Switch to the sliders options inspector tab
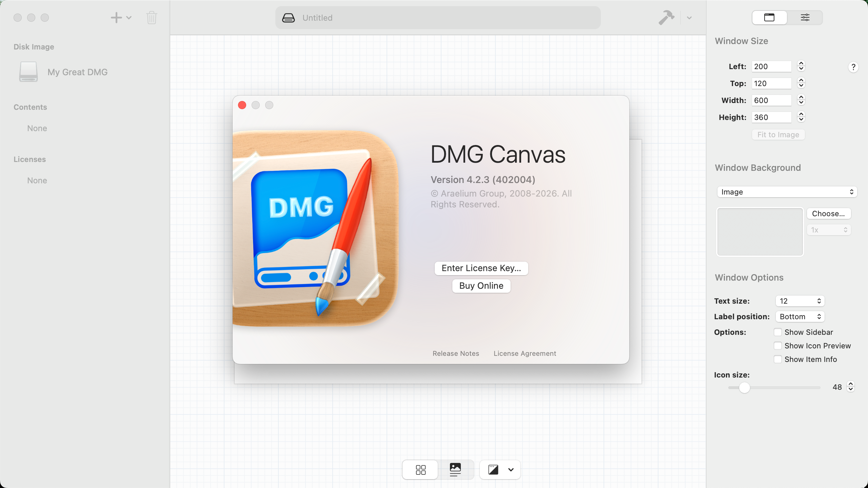The width and height of the screenshot is (868, 488). coord(805,18)
